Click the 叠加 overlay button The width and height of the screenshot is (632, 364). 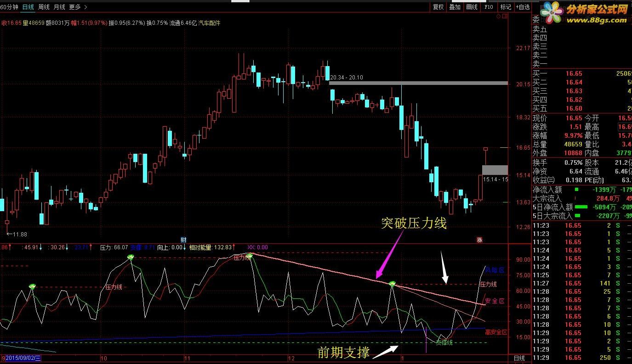[455, 7]
